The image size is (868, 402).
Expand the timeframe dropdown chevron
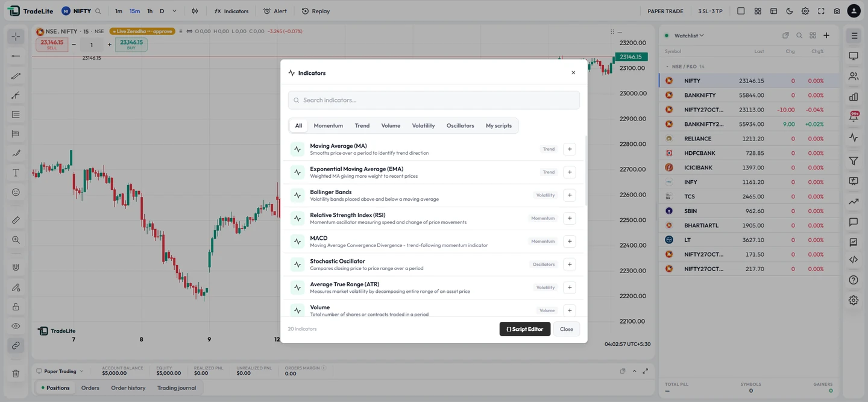point(175,11)
